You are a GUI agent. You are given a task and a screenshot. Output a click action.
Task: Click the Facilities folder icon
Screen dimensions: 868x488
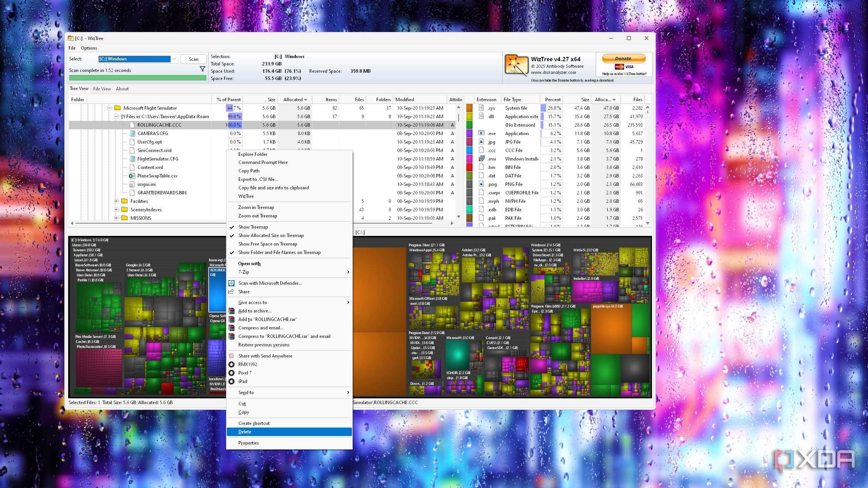pyautogui.click(x=124, y=201)
